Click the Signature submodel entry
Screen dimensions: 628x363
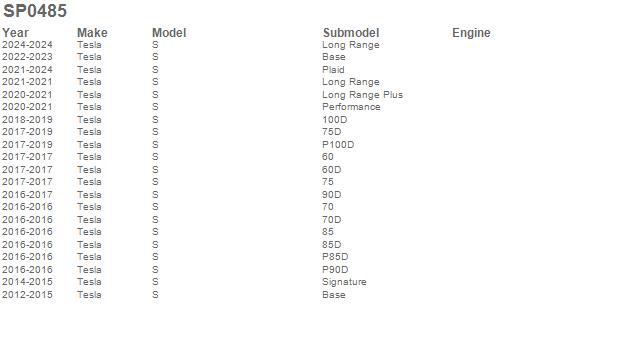pos(344,282)
